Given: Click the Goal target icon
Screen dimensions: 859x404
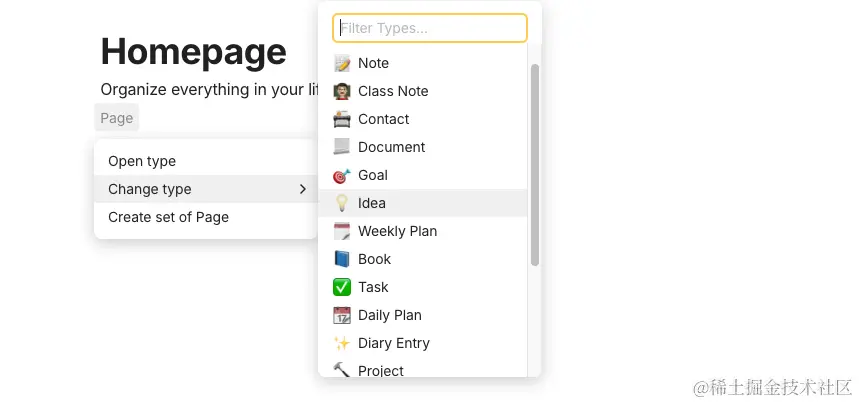Looking at the screenshot, I should tap(342, 175).
